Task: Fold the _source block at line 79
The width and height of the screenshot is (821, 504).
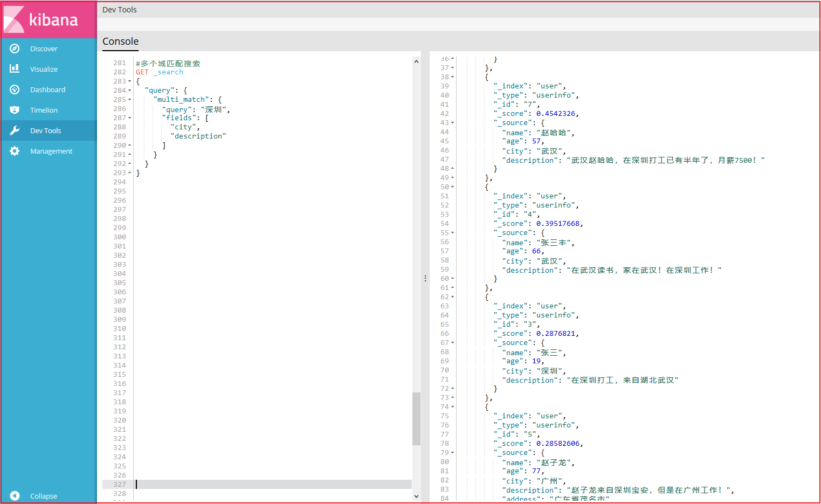Action: (453, 453)
